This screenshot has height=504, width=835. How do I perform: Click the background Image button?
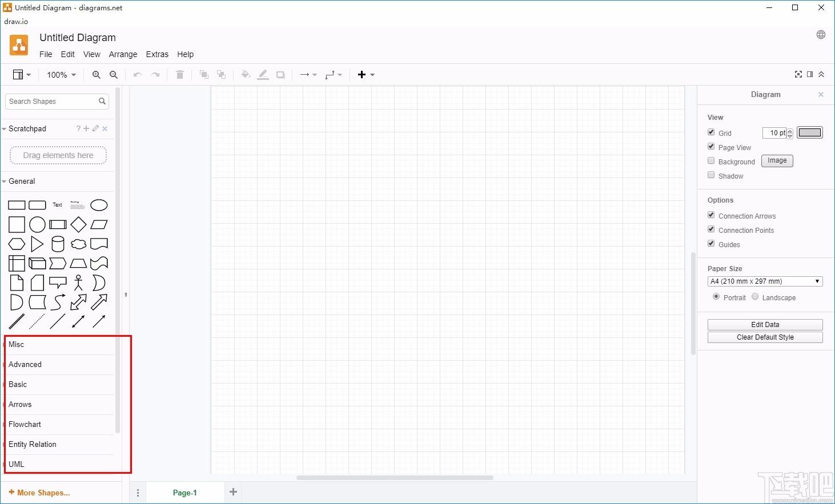coord(777,161)
